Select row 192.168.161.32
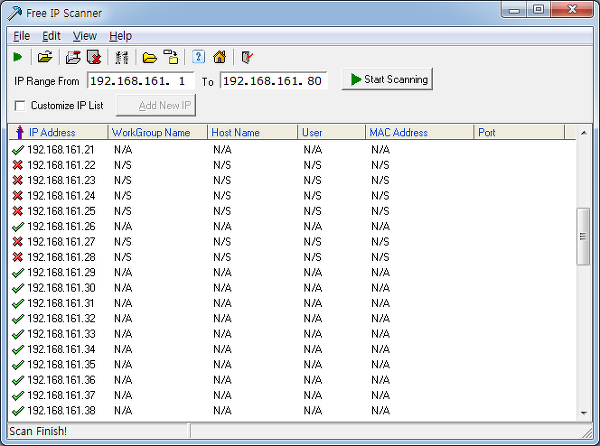The width and height of the screenshot is (600, 446). coord(292,319)
